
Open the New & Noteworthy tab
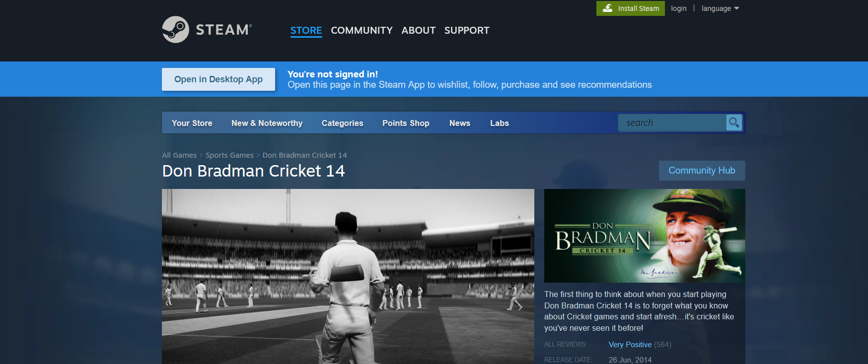click(x=267, y=123)
